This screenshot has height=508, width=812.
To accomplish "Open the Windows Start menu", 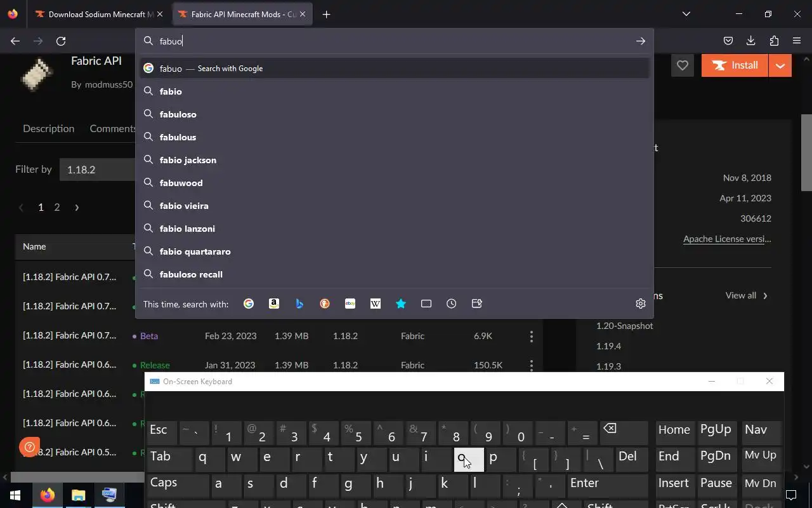I will point(15,495).
